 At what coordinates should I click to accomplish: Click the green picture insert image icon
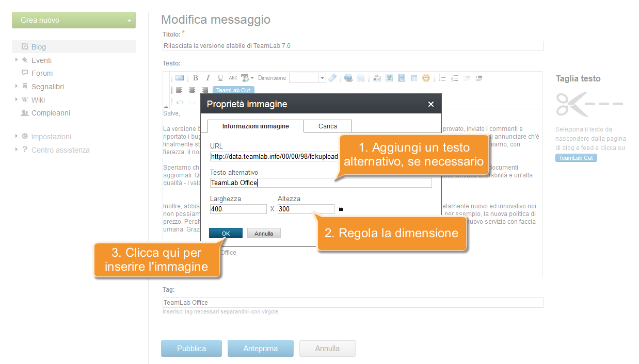click(389, 78)
